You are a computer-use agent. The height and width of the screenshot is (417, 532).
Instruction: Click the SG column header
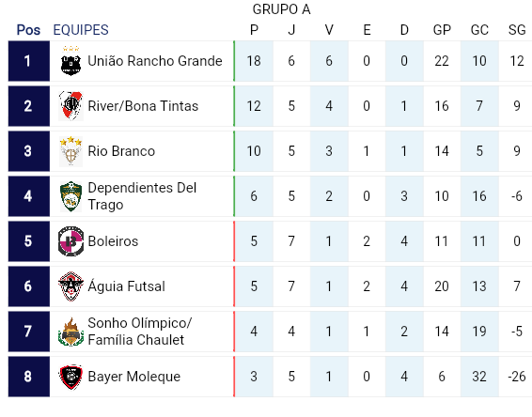coord(517,30)
